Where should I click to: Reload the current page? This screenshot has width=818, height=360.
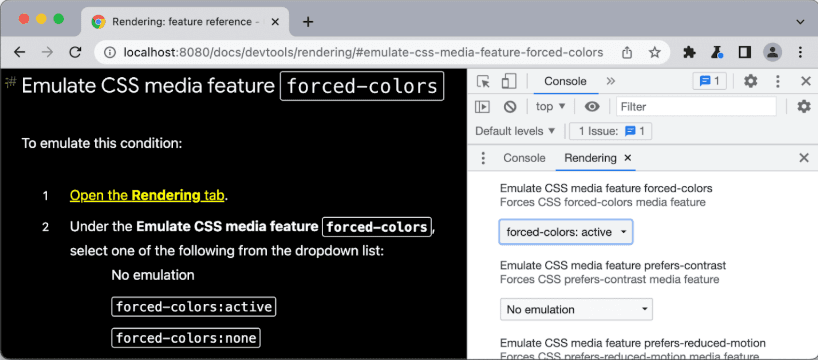[76, 52]
